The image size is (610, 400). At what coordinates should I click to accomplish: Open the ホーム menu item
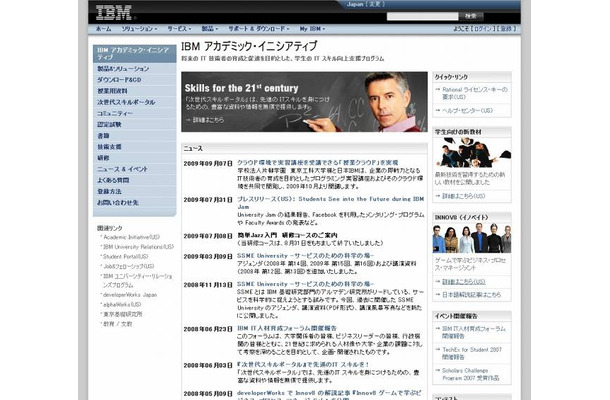click(x=103, y=29)
